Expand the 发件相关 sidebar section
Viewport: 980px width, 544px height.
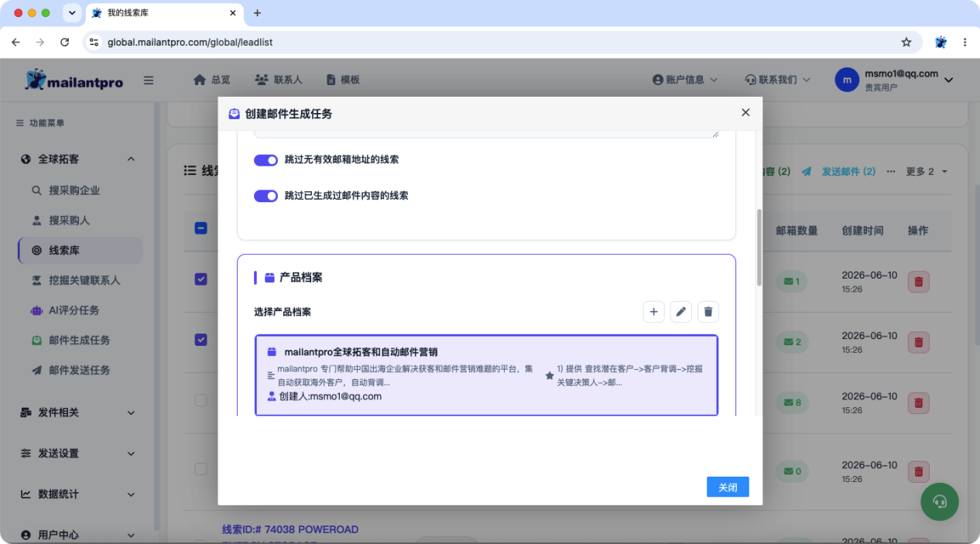[77, 412]
